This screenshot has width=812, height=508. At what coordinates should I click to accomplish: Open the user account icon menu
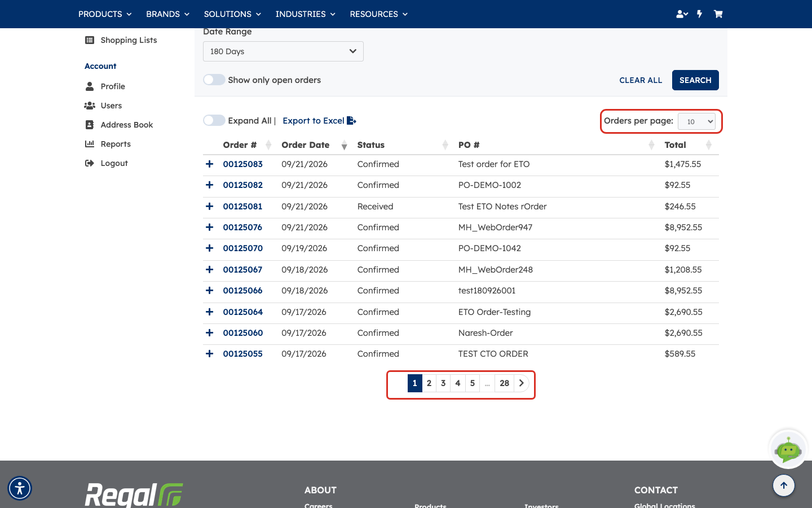[682, 14]
